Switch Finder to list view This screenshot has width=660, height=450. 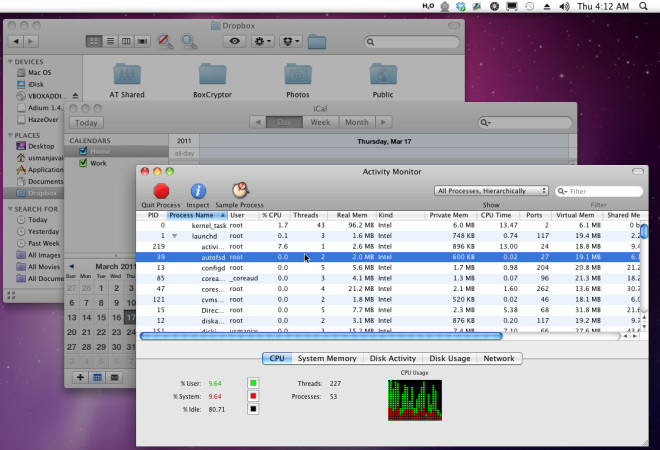[x=110, y=41]
